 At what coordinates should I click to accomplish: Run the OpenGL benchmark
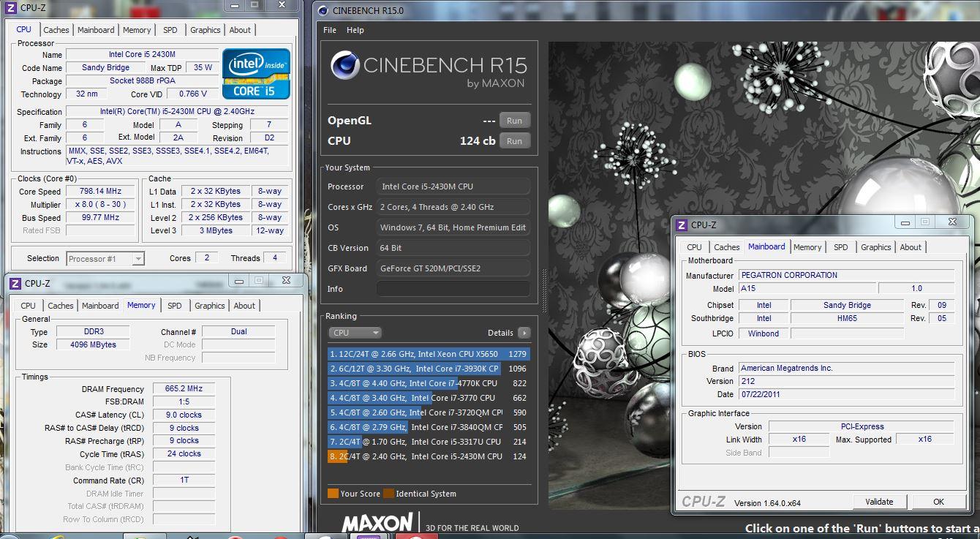pos(515,121)
